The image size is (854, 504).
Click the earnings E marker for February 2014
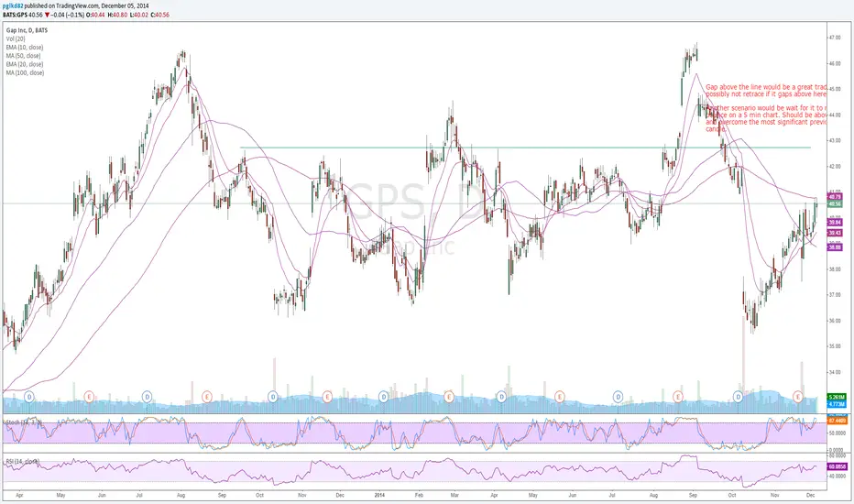pyautogui.click(x=449, y=397)
